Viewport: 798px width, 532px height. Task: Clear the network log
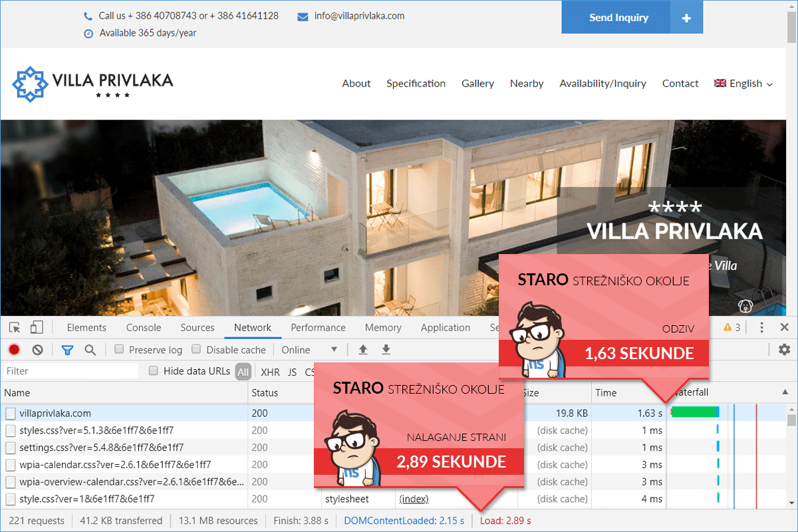[x=38, y=350]
